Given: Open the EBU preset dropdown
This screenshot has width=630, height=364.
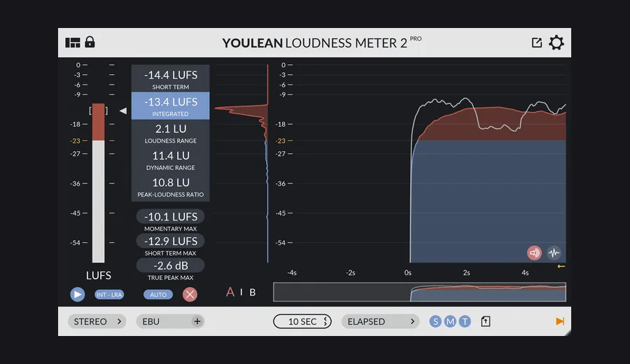Looking at the screenshot, I should [170, 321].
